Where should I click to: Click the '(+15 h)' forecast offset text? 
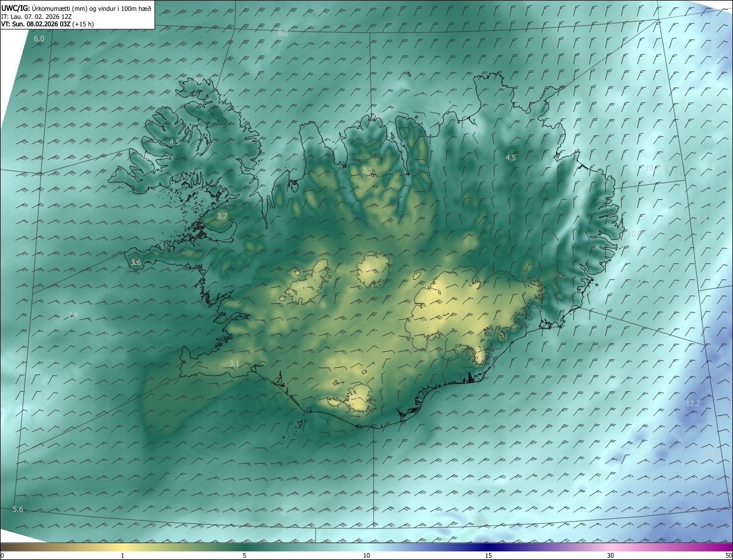tap(84, 24)
